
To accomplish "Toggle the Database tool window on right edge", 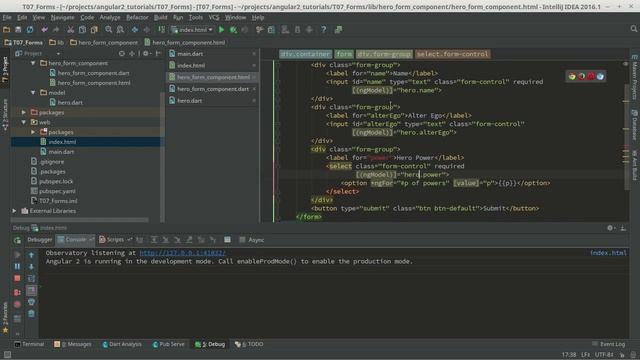I will click(634, 124).
